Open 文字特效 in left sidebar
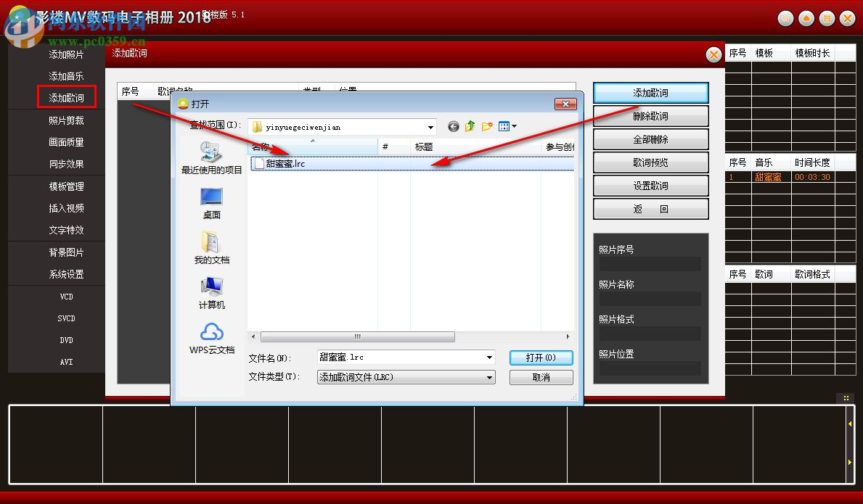The width and height of the screenshot is (863, 504). tap(67, 230)
